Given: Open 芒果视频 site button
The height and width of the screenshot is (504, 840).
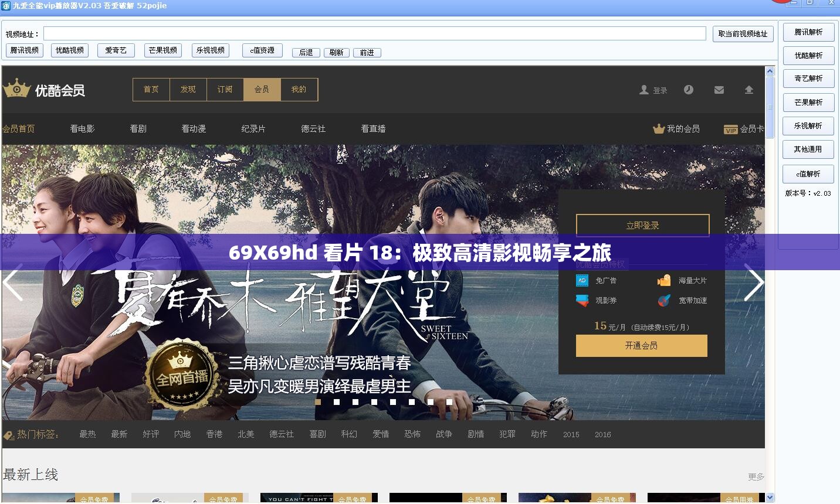Looking at the screenshot, I should (x=163, y=50).
